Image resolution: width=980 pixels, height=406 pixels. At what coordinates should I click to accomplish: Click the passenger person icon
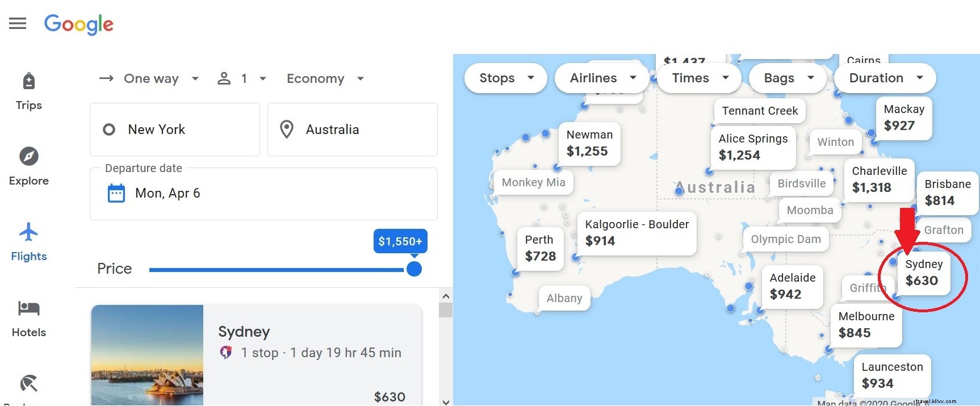coord(224,78)
